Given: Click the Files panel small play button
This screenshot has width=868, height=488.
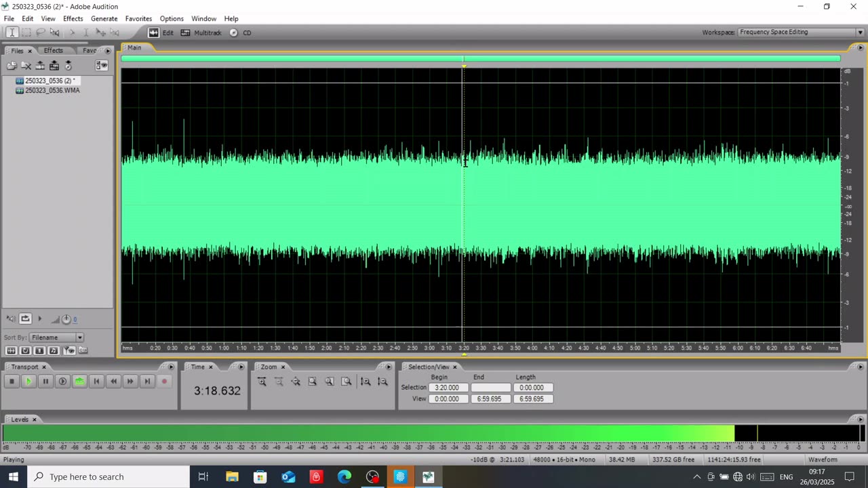Looking at the screenshot, I should click(39, 319).
